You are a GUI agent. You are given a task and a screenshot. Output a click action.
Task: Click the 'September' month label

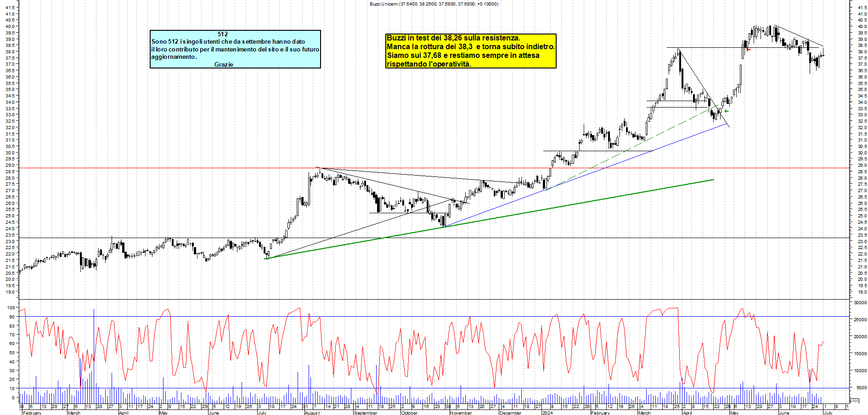coord(366,413)
